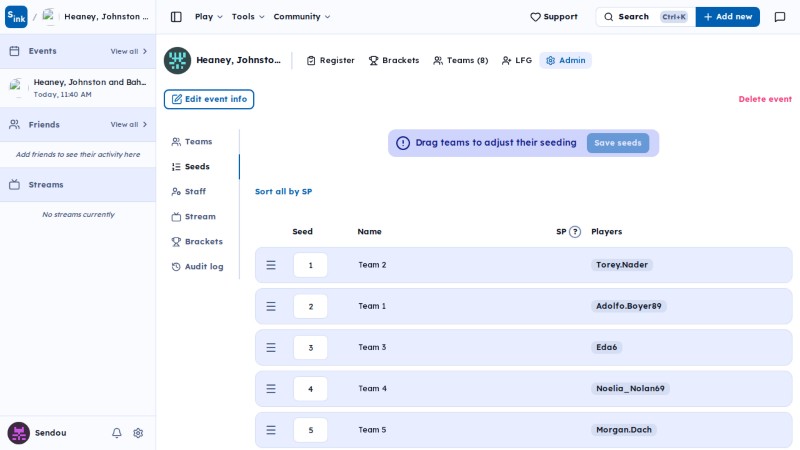Viewport: 800px width, 450px height.
Task: Click the Sendou user avatar
Action: [x=18, y=433]
